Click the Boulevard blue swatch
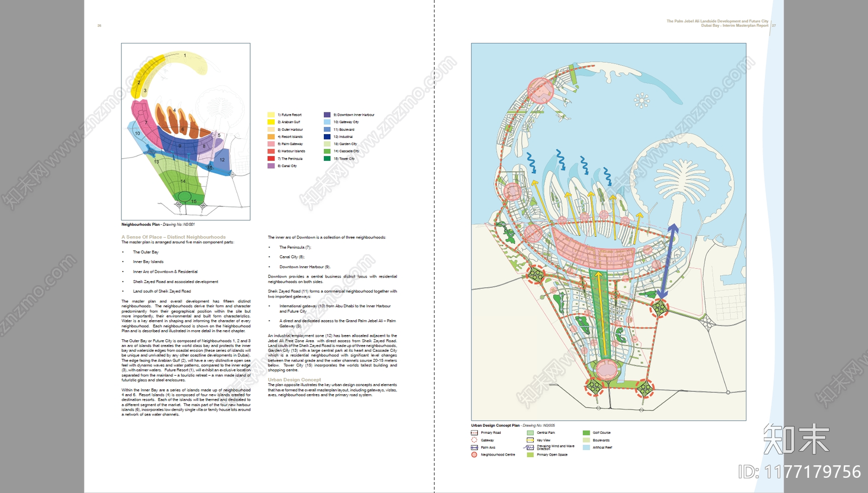 coord(327,129)
